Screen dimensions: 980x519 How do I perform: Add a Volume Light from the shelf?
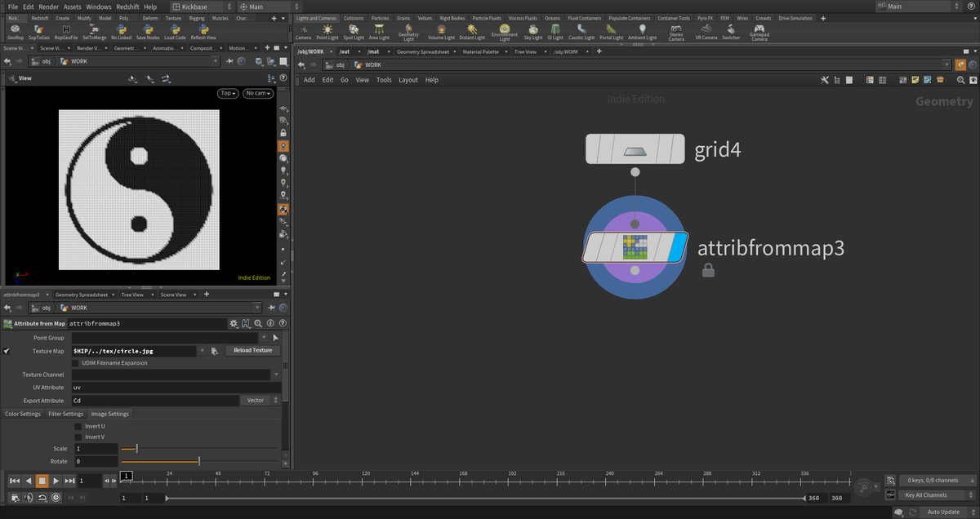coord(441,32)
